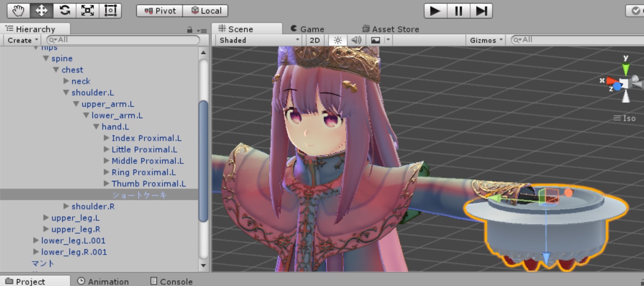Image resolution: width=644 pixels, height=286 pixels.
Task: Select the Move tool
Action: [x=41, y=10]
